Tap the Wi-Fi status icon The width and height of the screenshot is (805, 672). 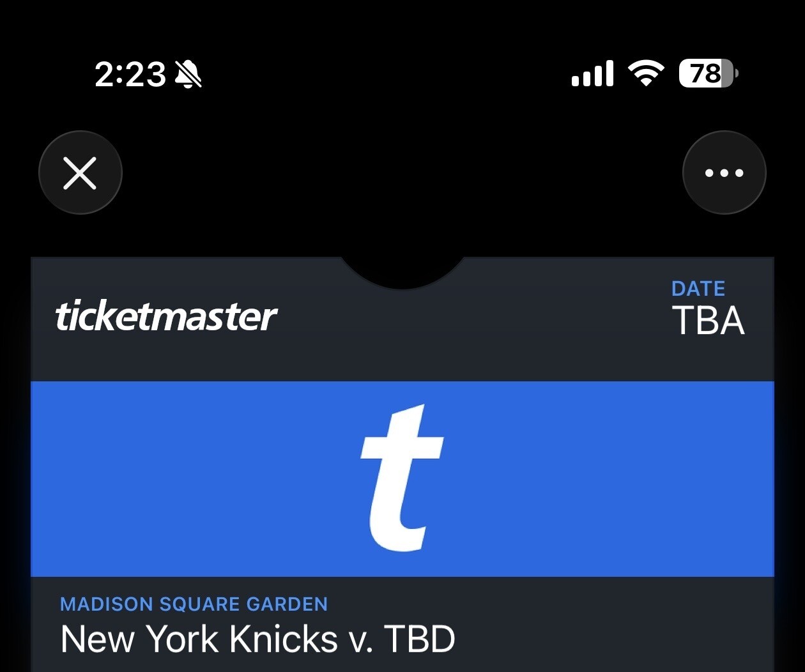point(646,73)
